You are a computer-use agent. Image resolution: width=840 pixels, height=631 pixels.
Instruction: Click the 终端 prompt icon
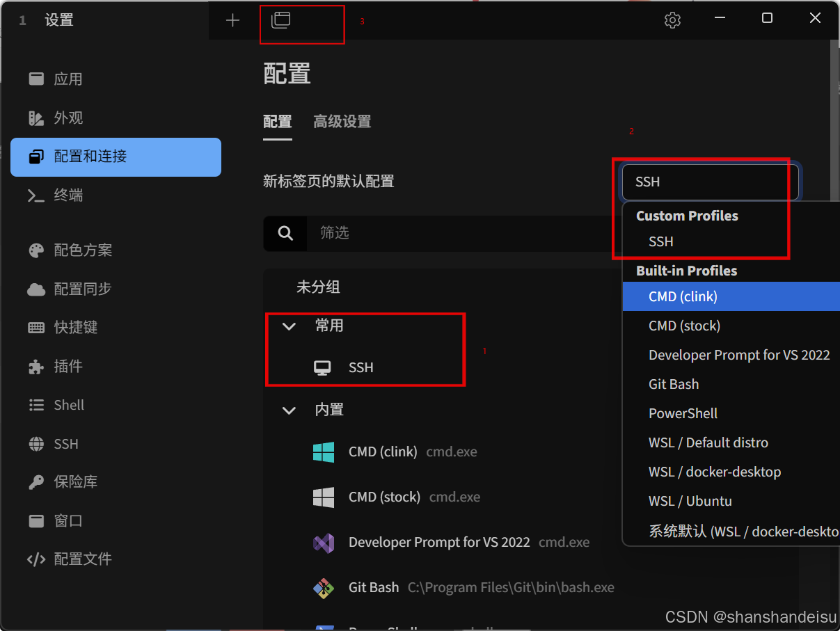(x=36, y=195)
